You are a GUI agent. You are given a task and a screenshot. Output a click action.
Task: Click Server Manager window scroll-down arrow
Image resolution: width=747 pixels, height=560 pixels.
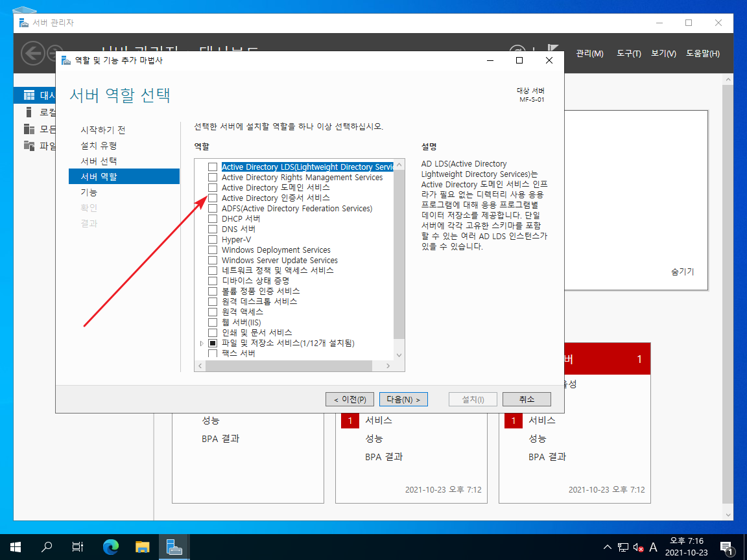point(728,515)
